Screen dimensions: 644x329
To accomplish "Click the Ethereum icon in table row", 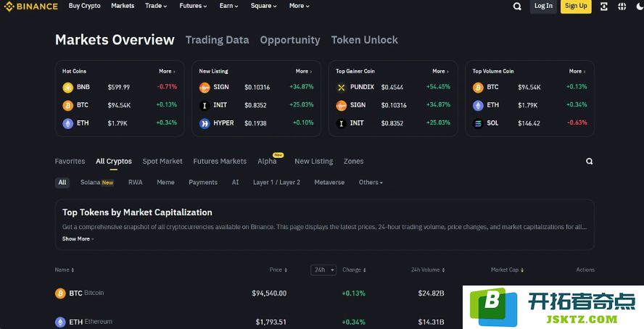I will [60, 322].
